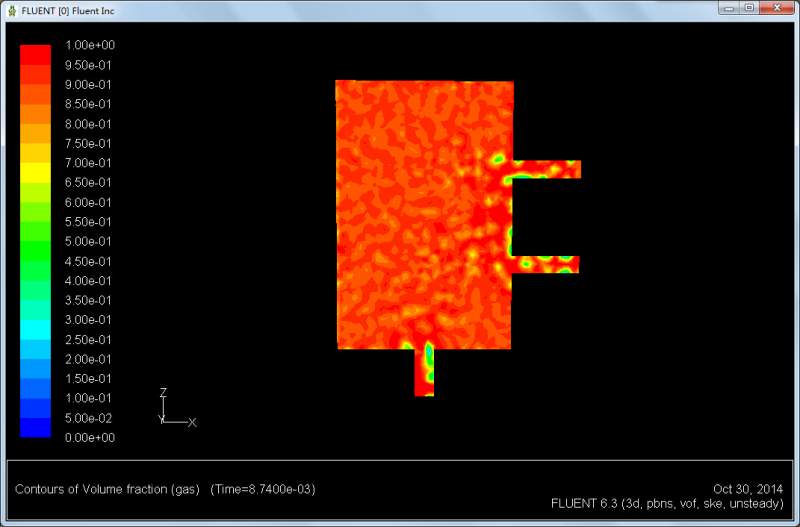Click the 1.00e-01 legend value
The image size is (800, 527).
pyautogui.click(x=88, y=398)
